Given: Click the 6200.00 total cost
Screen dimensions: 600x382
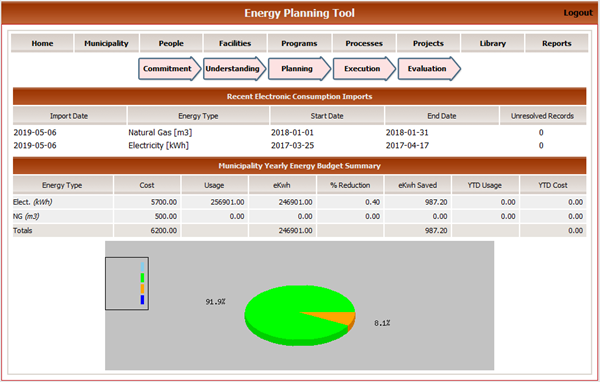Looking at the screenshot, I should pos(164,230).
